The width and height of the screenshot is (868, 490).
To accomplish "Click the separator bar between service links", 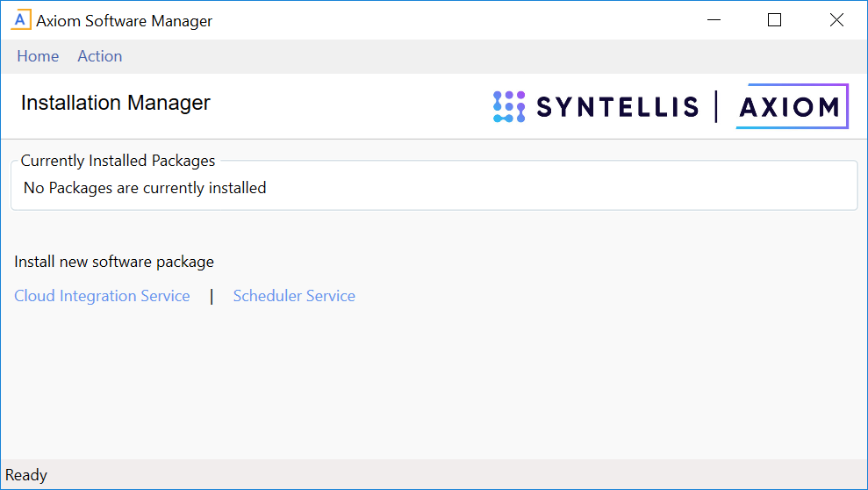I will [212, 296].
